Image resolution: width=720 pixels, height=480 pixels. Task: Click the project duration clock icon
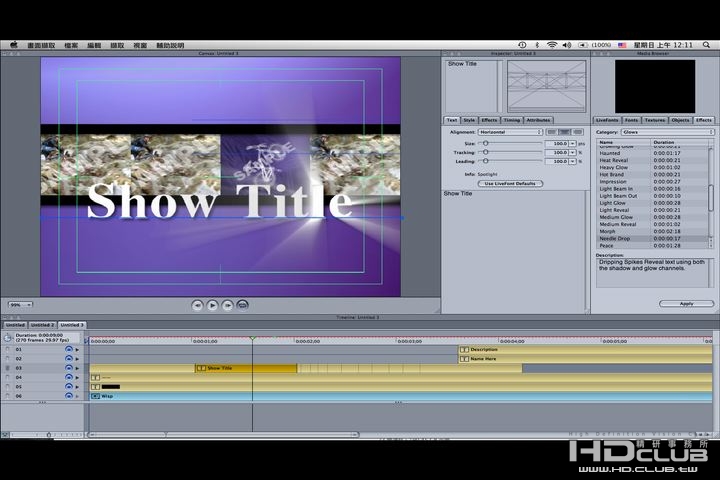pyautogui.click(x=7, y=338)
